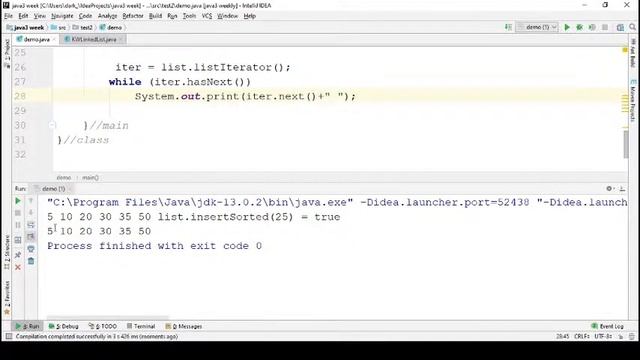
Task: Open the Code menu
Action: point(85,16)
